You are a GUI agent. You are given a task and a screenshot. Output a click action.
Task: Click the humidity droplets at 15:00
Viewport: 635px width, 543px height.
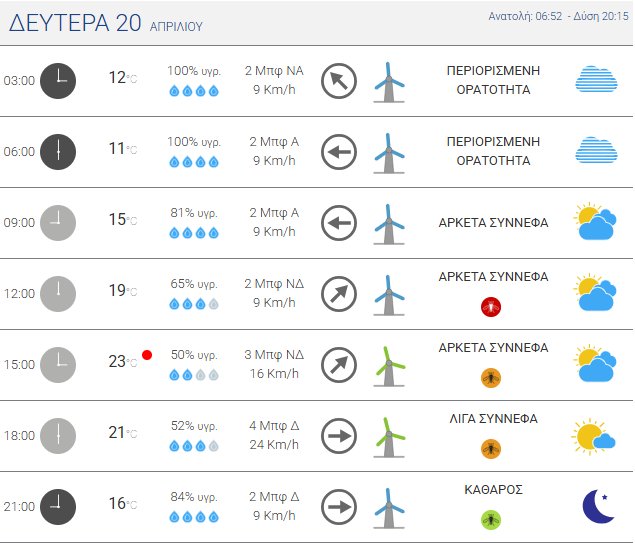193,375
